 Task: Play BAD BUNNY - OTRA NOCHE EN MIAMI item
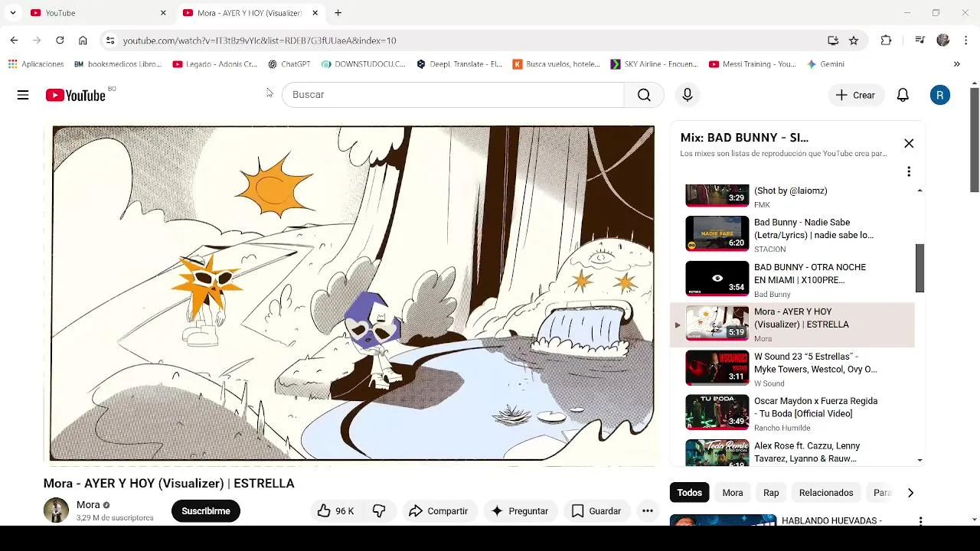click(792, 279)
